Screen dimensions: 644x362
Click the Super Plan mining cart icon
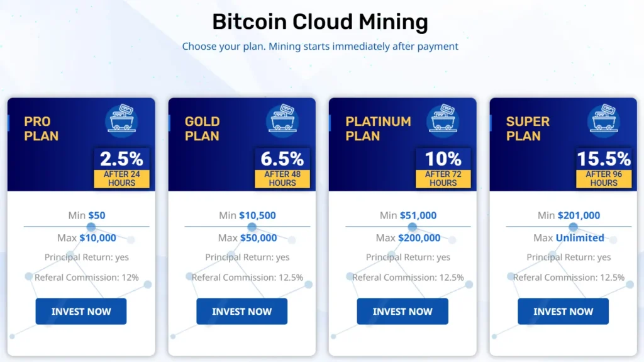pyautogui.click(x=604, y=120)
